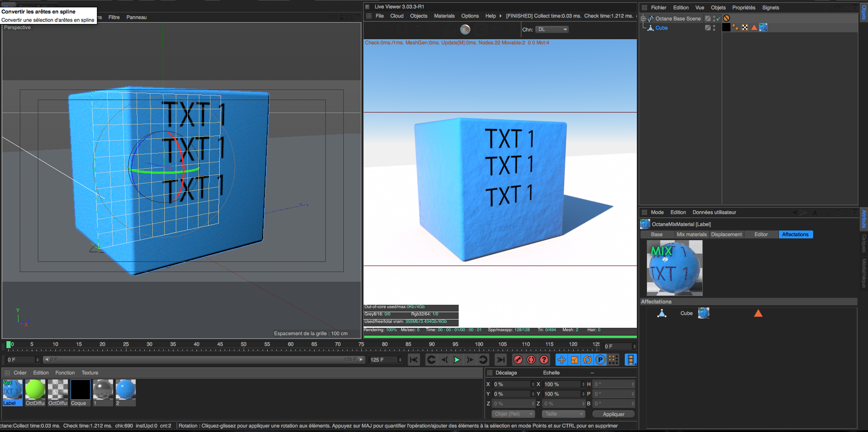This screenshot has height=432, width=868.
Task: Play the animation forwards
Action: (457, 360)
